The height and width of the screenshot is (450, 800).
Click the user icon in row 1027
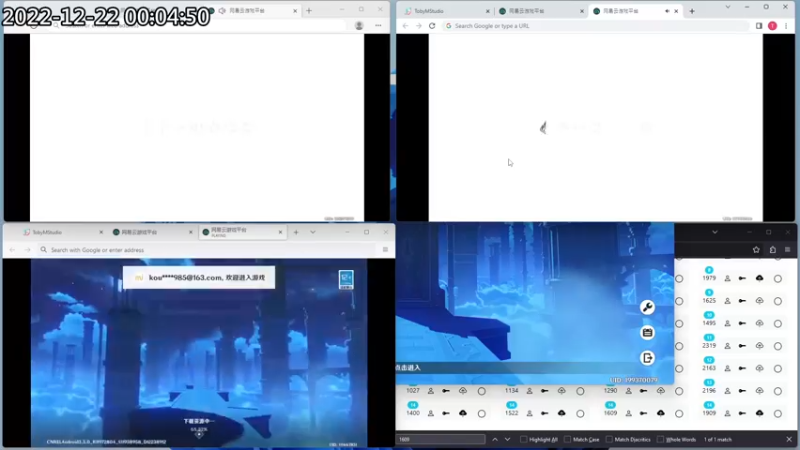point(431,391)
